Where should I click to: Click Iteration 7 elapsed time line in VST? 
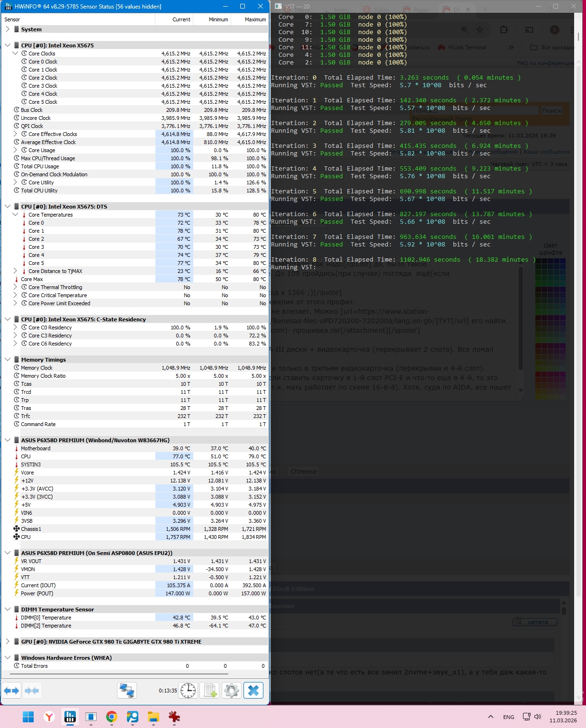(x=401, y=237)
